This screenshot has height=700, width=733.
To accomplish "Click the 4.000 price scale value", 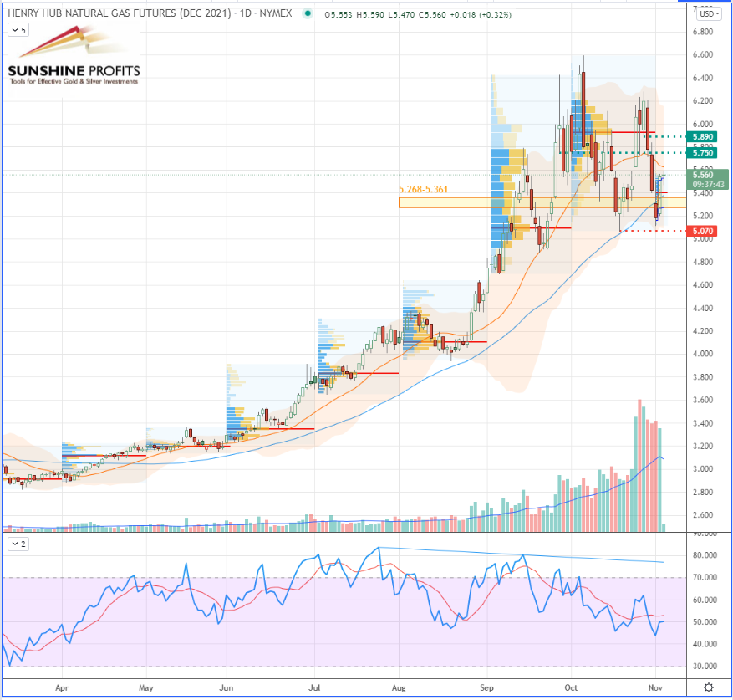I will [703, 354].
